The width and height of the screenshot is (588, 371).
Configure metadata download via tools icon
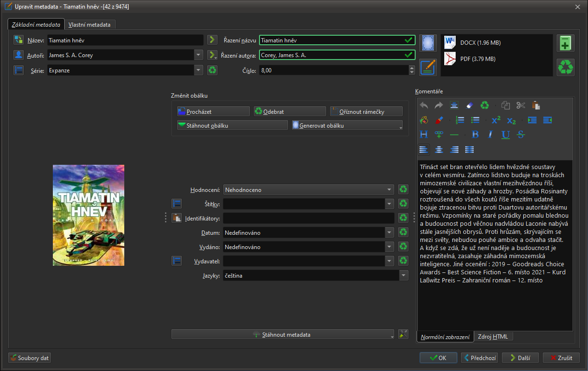pyautogui.click(x=403, y=334)
